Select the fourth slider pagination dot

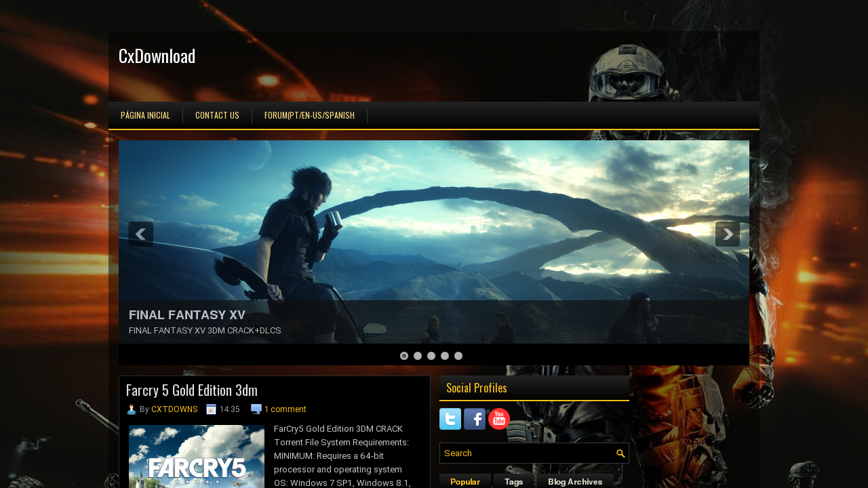[445, 356]
